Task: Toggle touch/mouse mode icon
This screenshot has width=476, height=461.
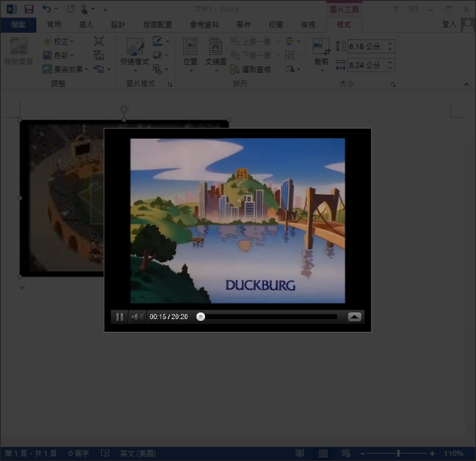Action: point(84,9)
